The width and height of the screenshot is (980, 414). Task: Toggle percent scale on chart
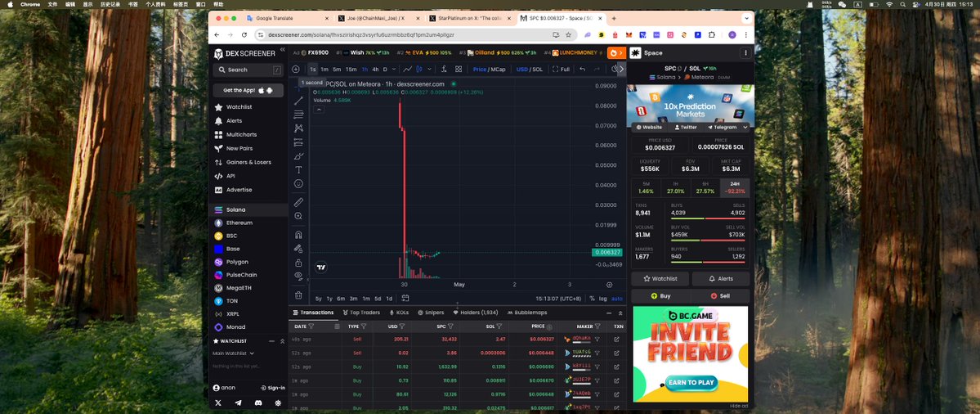point(592,299)
